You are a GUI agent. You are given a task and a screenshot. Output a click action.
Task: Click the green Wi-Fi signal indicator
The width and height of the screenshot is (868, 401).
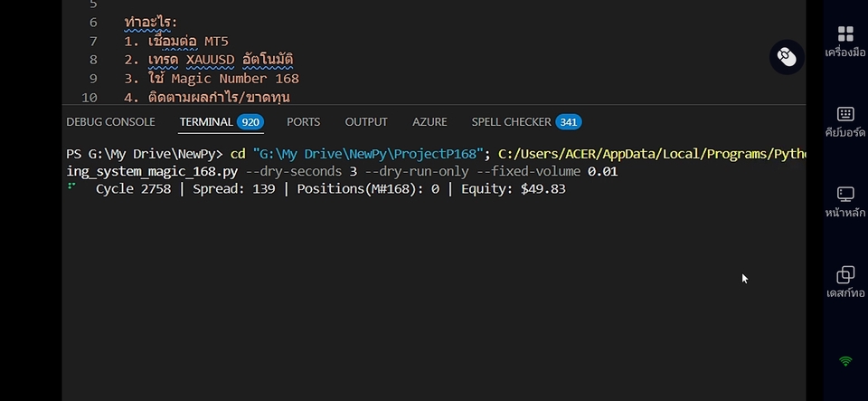[x=845, y=361]
